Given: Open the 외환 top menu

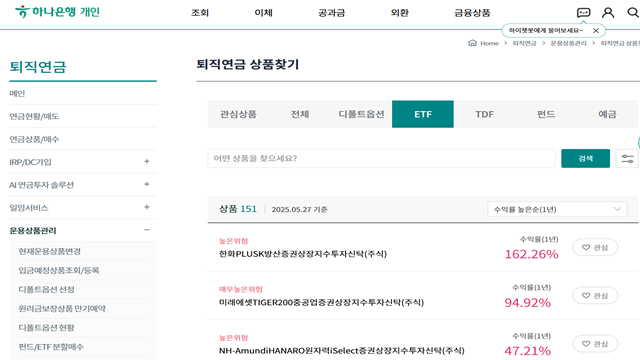Looking at the screenshot, I should 399,13.
